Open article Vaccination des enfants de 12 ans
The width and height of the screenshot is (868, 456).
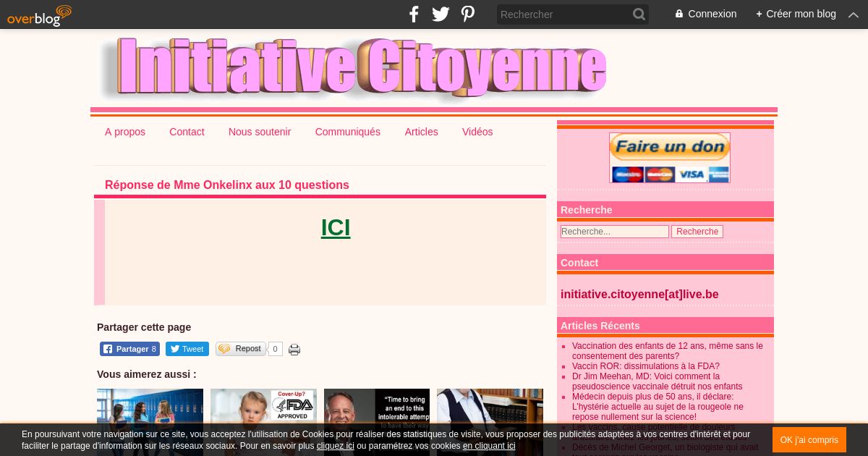click(668, 351)
